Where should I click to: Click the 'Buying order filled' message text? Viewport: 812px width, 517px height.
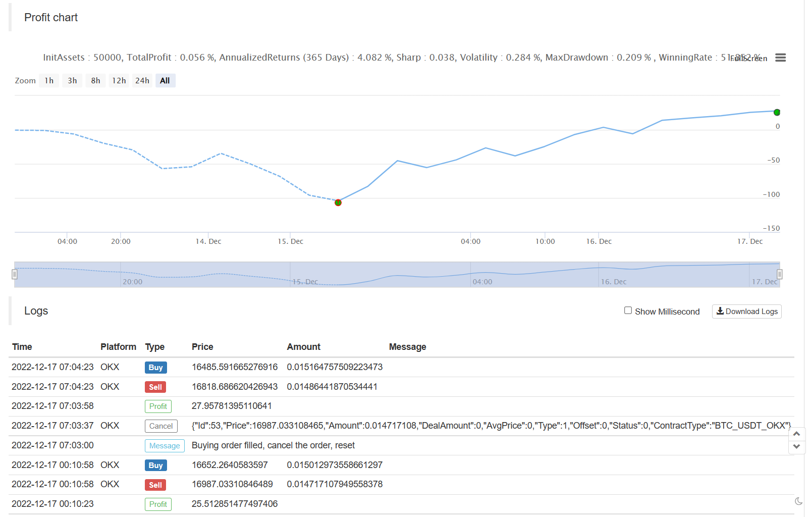[273, 445]
